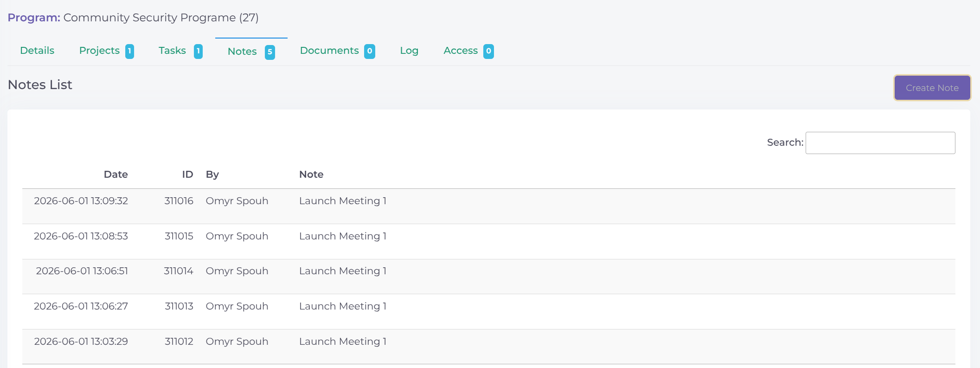Click Omyr Spouh in row 311016
The image size is (980, 368).
237,201
